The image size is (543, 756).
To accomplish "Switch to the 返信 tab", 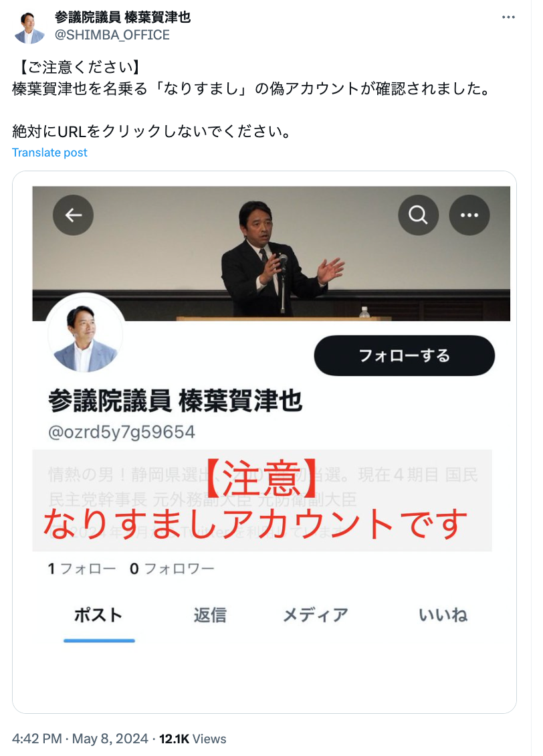I will click(210, 616).
